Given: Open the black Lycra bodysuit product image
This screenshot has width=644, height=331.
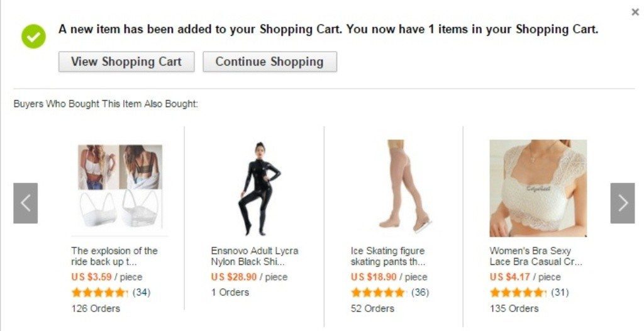Looking at the screenshot, I should tap(259, 188).
